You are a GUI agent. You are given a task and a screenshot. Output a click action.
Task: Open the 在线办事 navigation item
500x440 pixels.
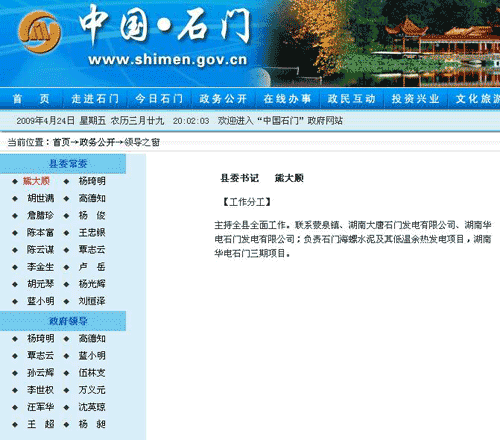pyautogui.click(x=287, y=99)
